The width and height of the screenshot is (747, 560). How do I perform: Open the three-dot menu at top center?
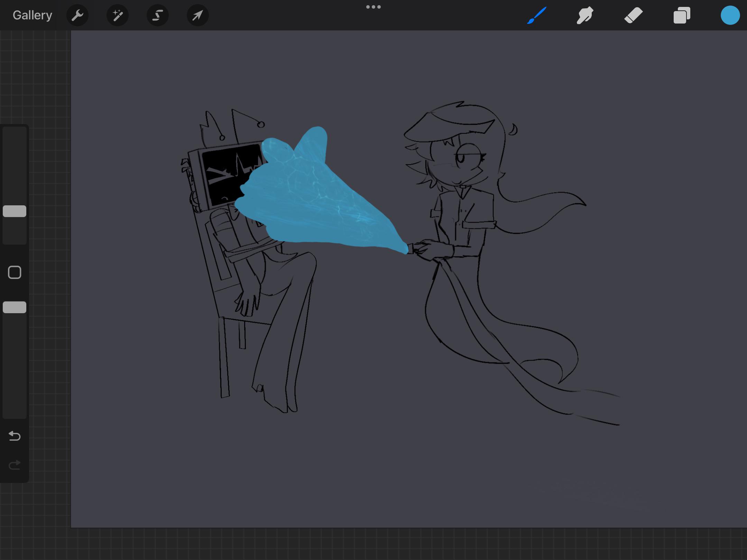click(373, 7)
